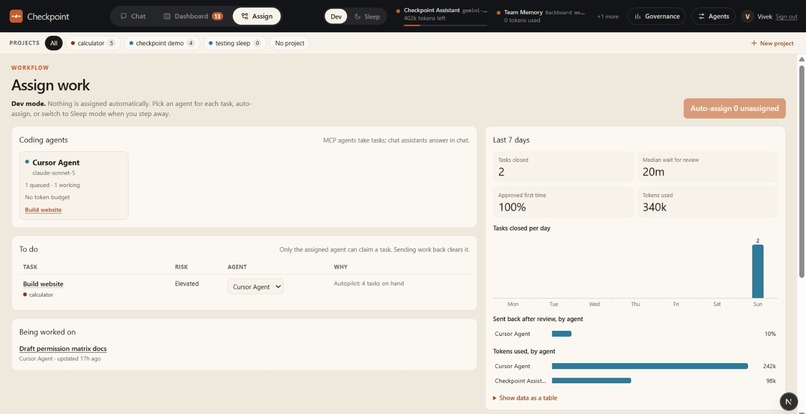Click the Governance chart icon
The height and width of the screenshot is (414, 806).
(637, 16)
